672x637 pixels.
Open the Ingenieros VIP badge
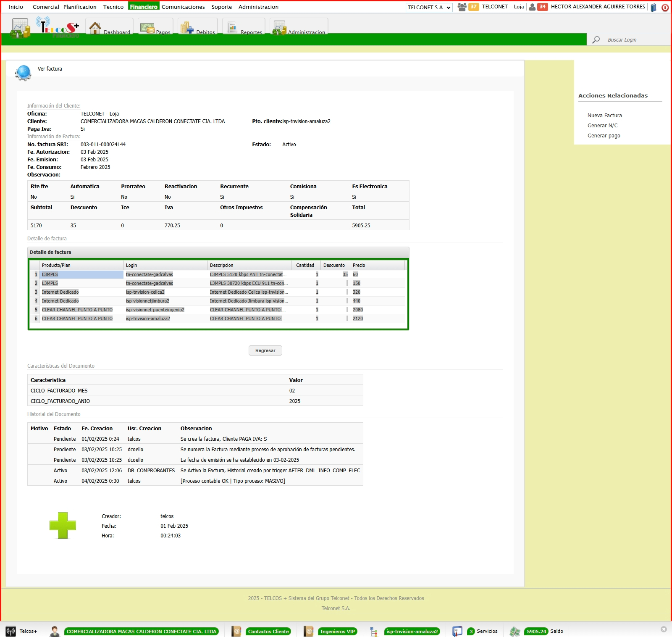point(338,632)
